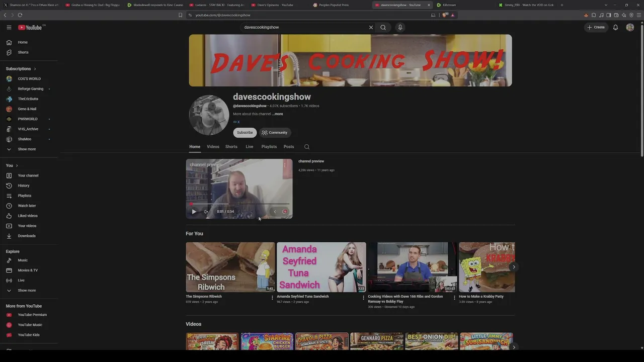Viewport: 644px width, 362px height.
Task: Start voice search with the microphone icon
Action: tap(400, 27)
